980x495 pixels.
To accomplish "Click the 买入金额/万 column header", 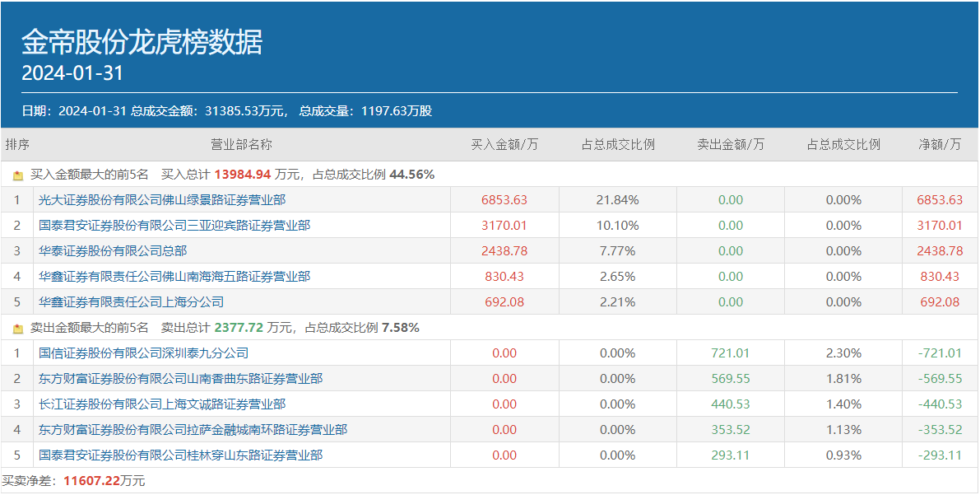I will tap(504, 145).
